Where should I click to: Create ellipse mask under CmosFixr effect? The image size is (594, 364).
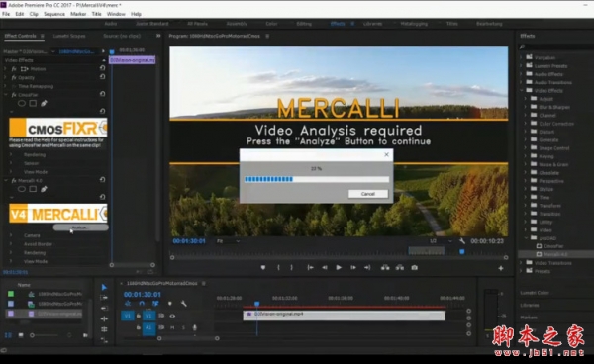click(x=22, y=103)
